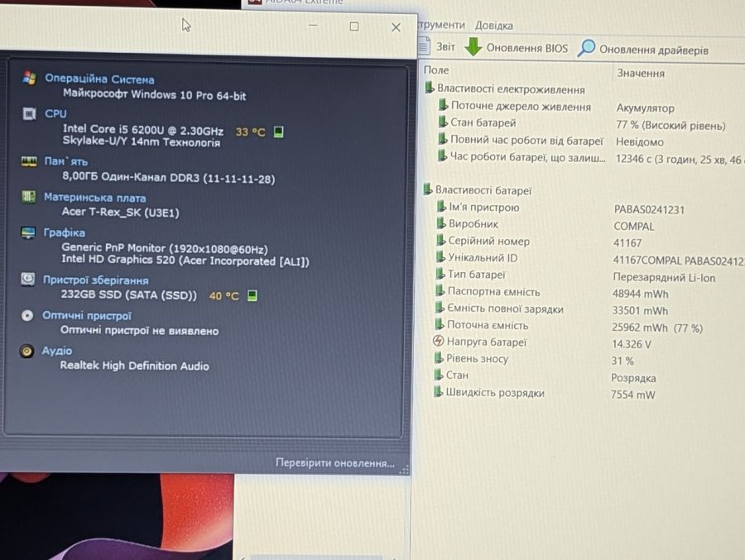Click the Realtek High Definition Audio text
The width and height of the screenshot is (745, 560).
pos(134,366)
